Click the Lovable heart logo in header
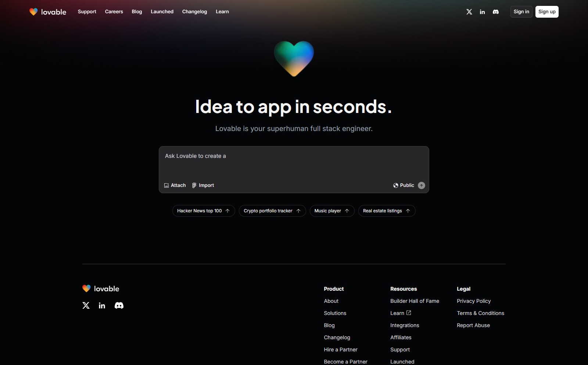588x365 pixels. [33, 12]
